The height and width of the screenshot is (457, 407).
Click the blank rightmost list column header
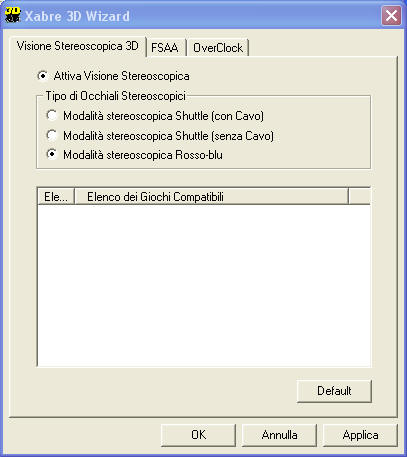(360, 197)
